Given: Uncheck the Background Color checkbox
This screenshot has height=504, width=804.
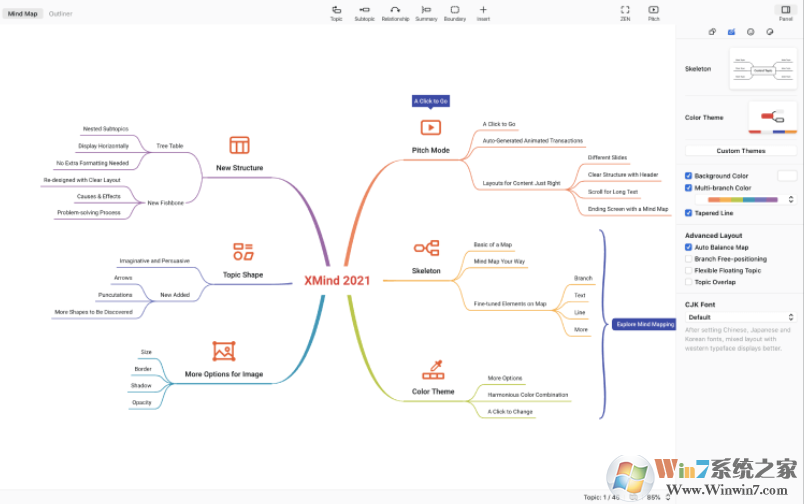Looking at the screenshot, I should (688, 176).
